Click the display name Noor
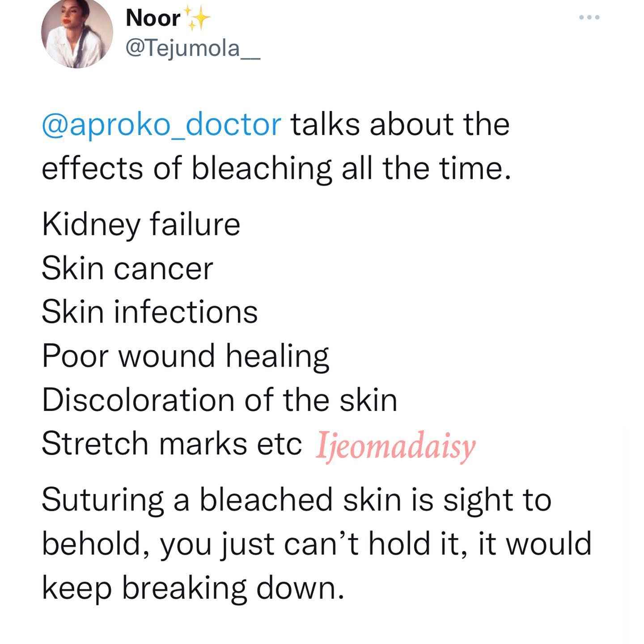The height and width of the screenshot is (644, 644). click(x=153, y=18)
